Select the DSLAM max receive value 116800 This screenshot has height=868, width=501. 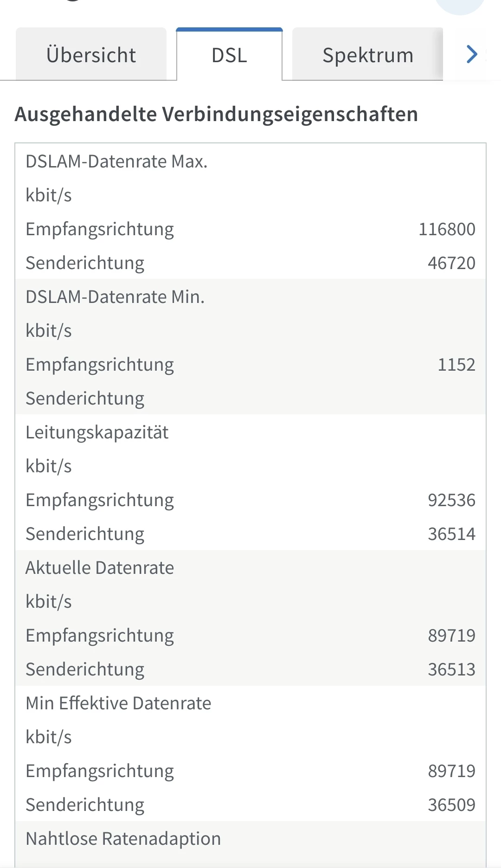[447, 229]
